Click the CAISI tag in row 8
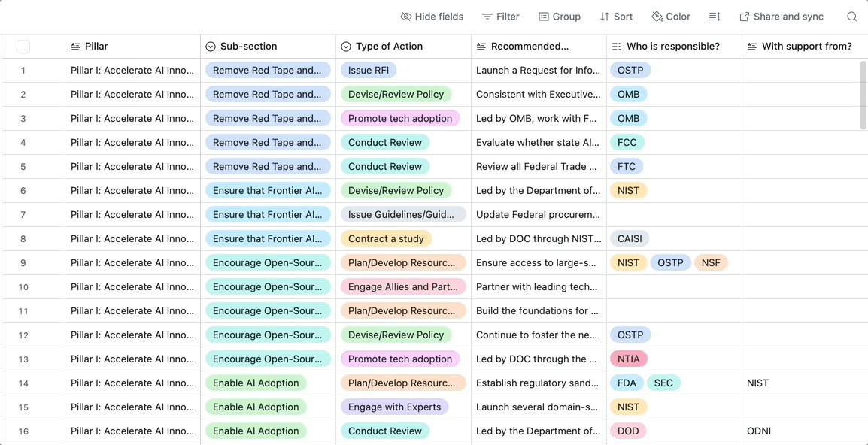Viewport: 868px width, 445px height. pos(630,238)
